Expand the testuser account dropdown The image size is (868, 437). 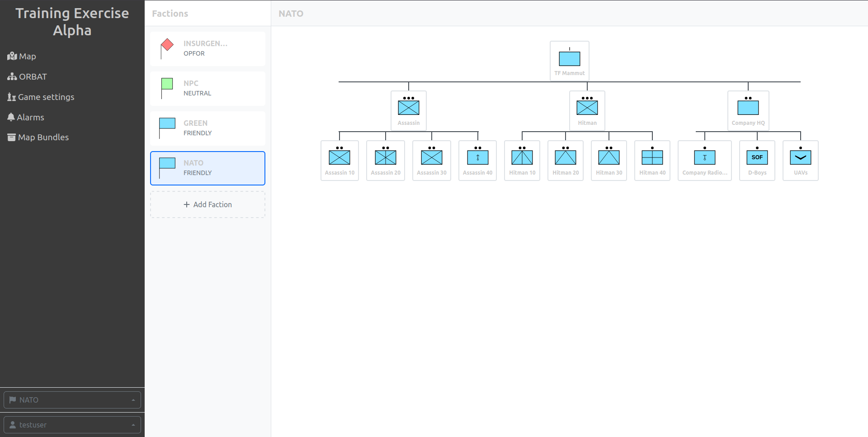(72, 425)
